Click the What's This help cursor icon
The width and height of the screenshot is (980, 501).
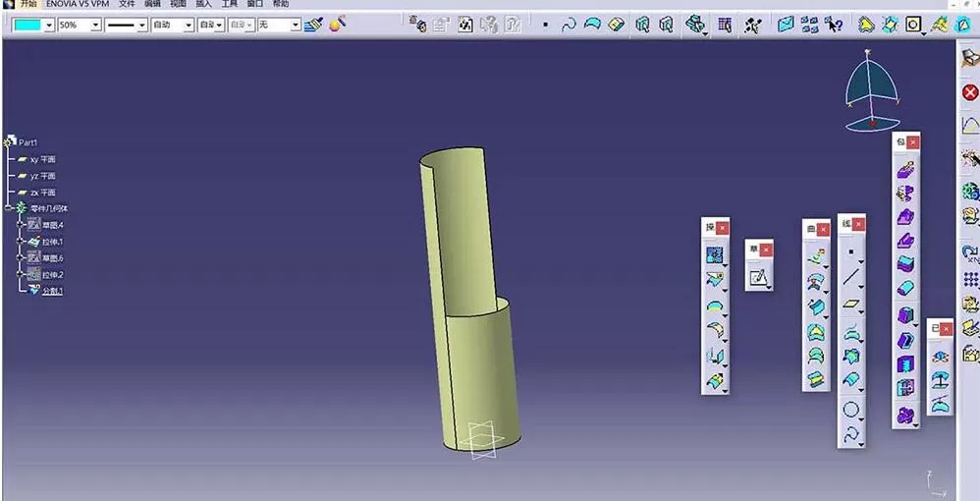pyautogui.click(x=834, y=25)
